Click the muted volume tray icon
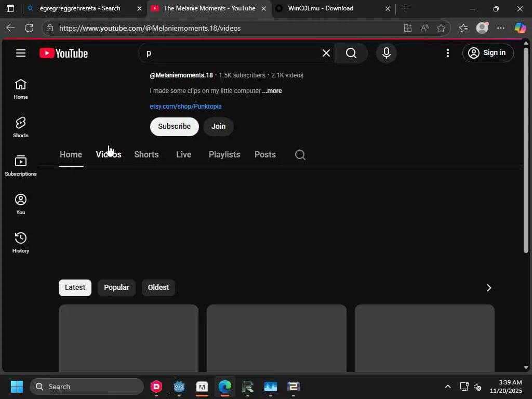This screenshot has width=532, height=399. 477,387
